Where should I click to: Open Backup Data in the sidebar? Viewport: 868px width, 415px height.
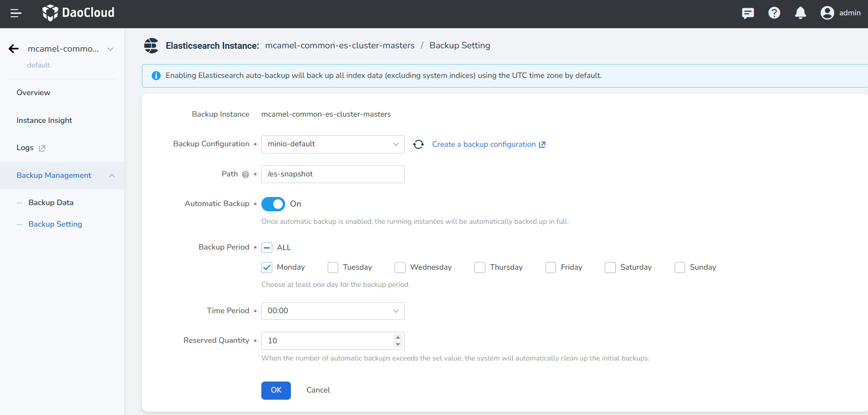(51, 203)
